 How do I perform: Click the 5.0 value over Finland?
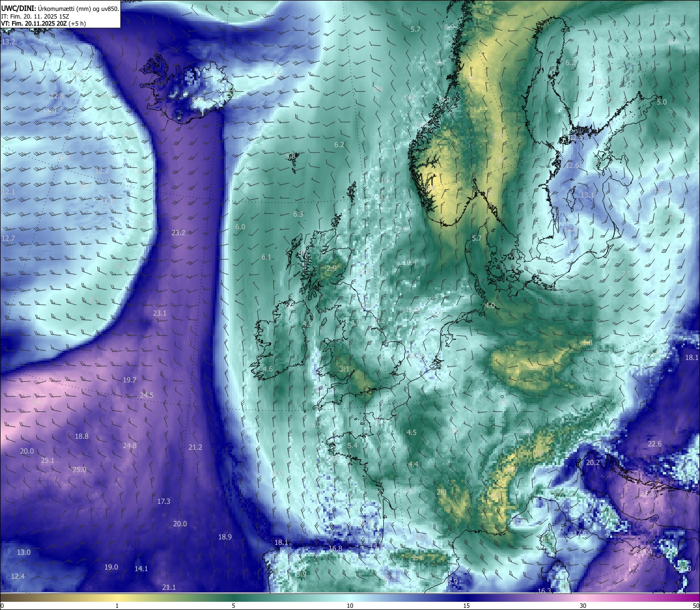[662, 102]
